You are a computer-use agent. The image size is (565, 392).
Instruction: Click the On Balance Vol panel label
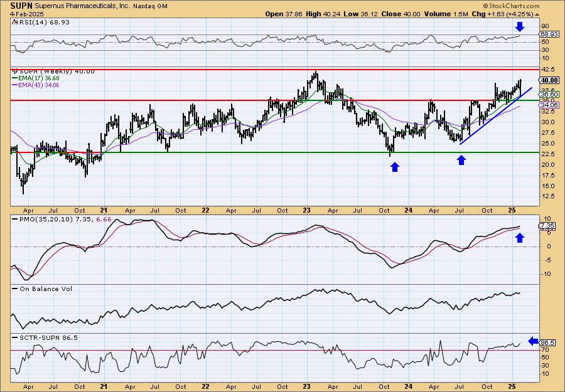coord(45,289)
